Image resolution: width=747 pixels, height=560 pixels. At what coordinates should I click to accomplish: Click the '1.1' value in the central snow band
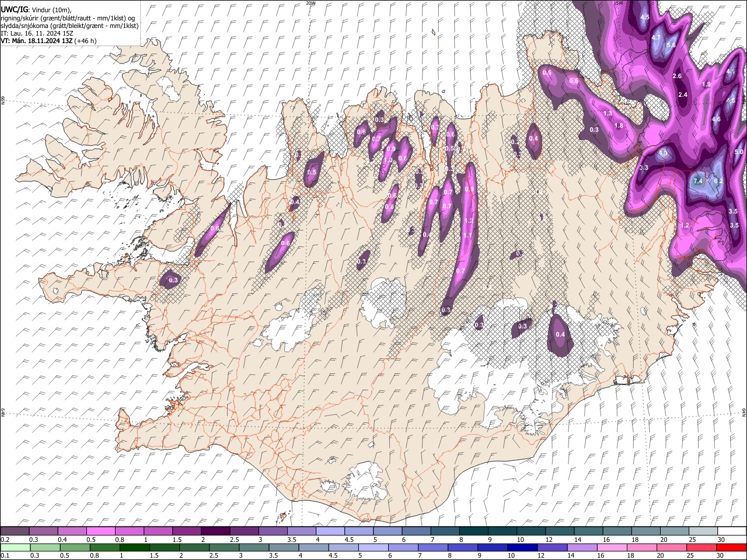(x=467, y=236)
